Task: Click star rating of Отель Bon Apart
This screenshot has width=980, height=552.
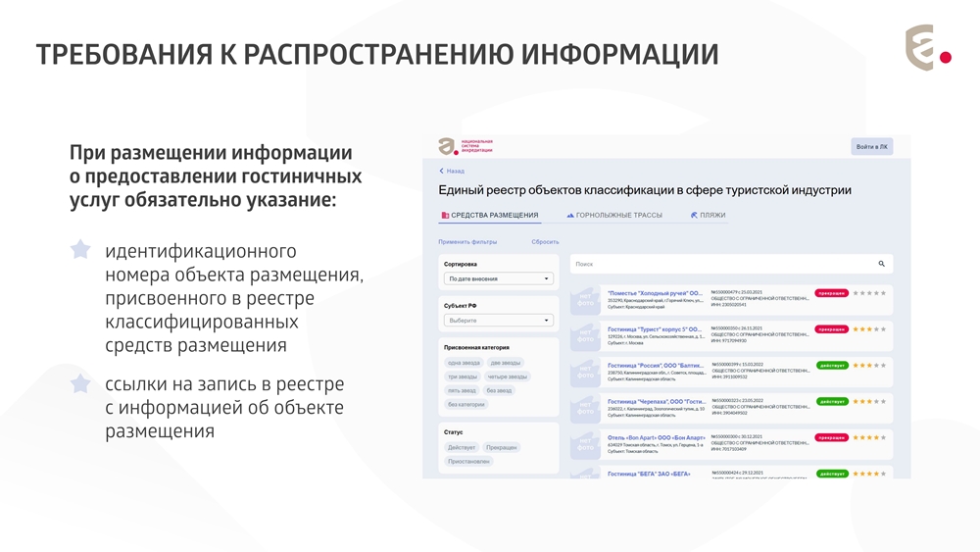Action: [x=869, y=437]
